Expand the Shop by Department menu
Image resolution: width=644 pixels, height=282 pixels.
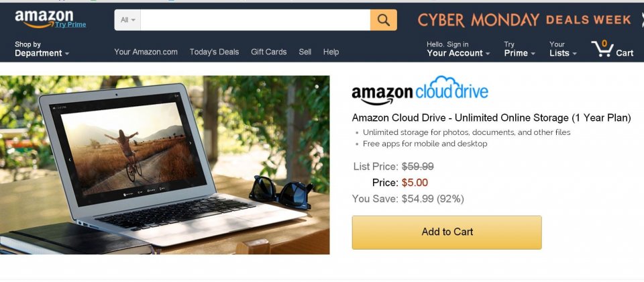tap(42, 49)
